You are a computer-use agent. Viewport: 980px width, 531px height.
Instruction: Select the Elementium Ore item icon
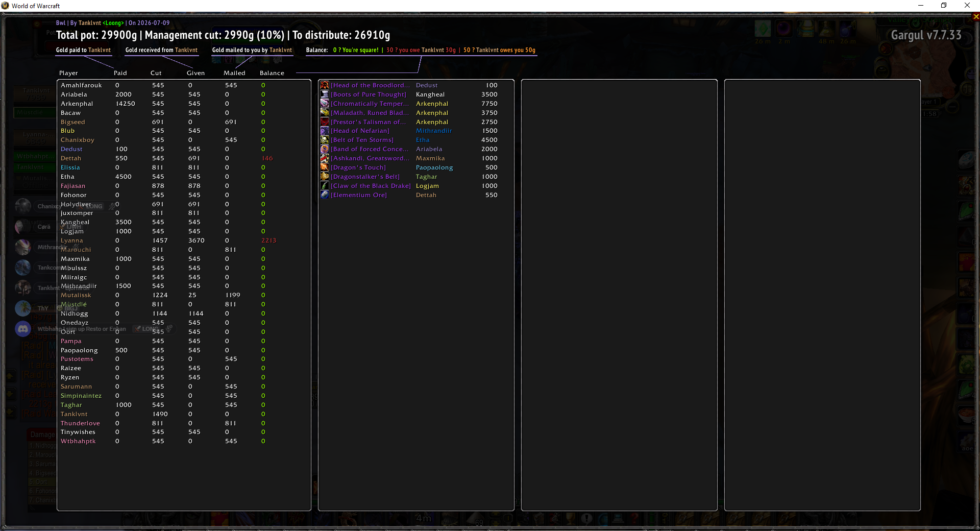click(x=325, y=195)
